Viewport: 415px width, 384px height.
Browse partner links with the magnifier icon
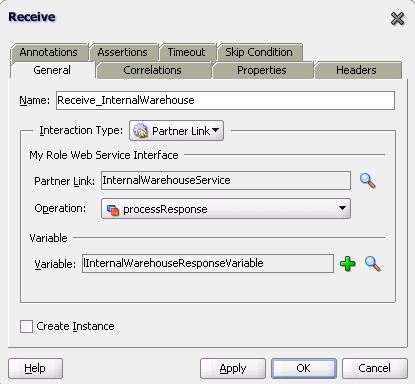pos(368,181)
